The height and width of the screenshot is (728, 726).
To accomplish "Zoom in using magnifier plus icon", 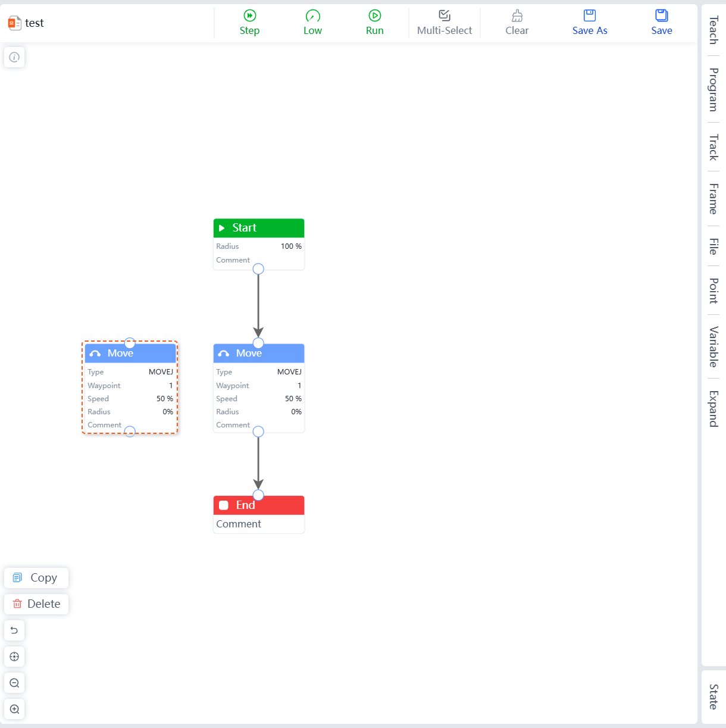I will [14, 709].
